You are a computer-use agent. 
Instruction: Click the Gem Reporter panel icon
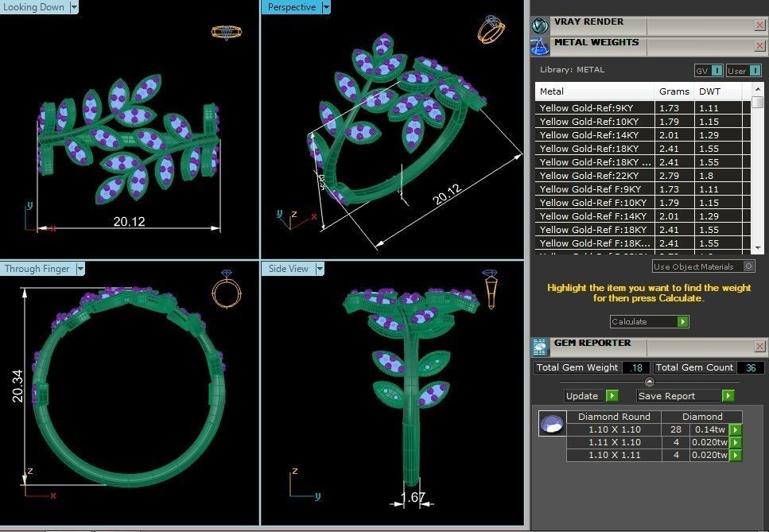coord(540,346)
